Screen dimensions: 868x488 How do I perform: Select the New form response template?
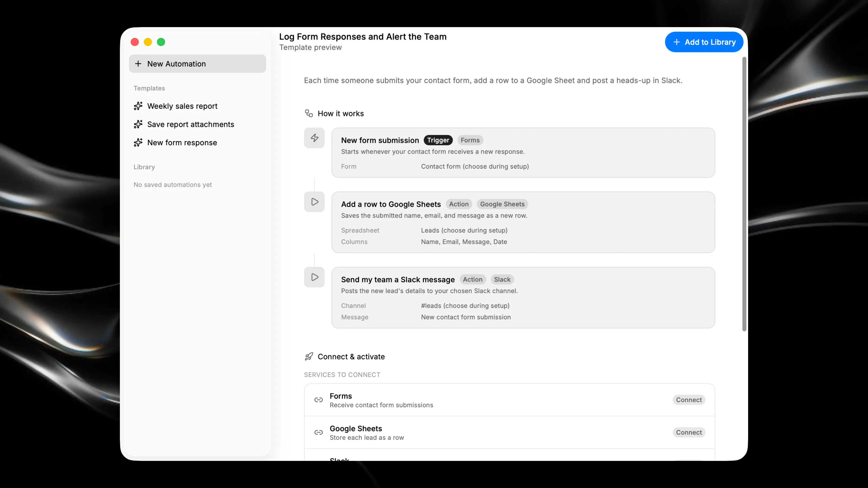coord(197,142)
